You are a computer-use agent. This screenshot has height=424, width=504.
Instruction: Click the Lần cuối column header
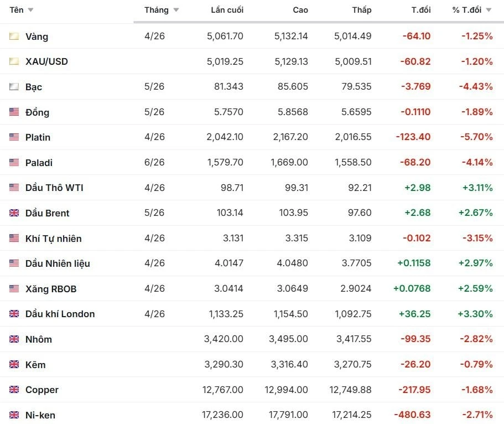tap(227, 10)
